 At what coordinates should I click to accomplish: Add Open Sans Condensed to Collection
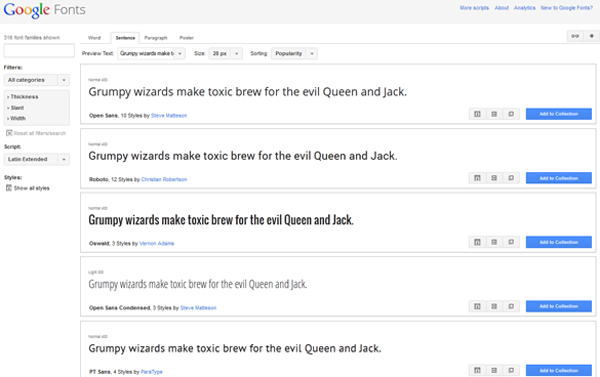click(x=559, y=306)
